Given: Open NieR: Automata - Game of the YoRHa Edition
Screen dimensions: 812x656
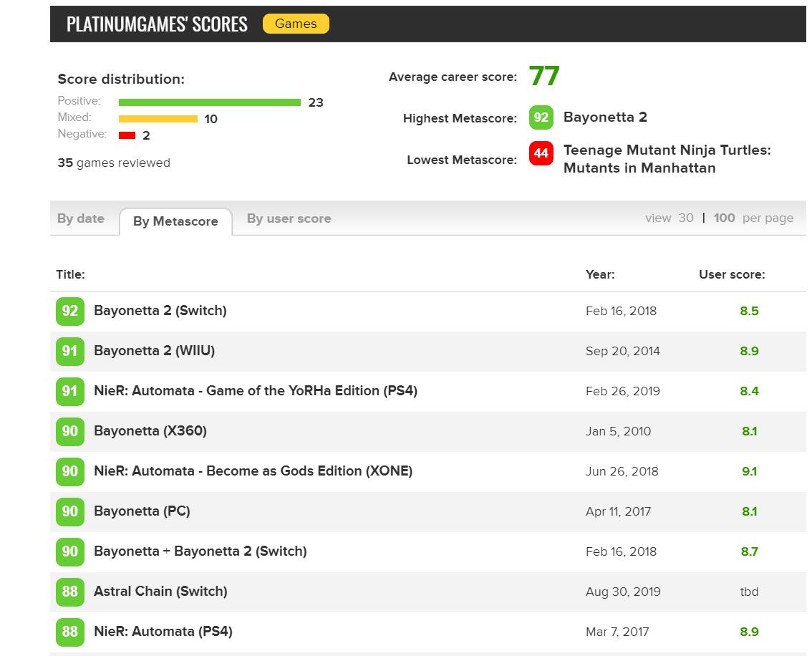Looking at the screenshot, I should 255,391.
